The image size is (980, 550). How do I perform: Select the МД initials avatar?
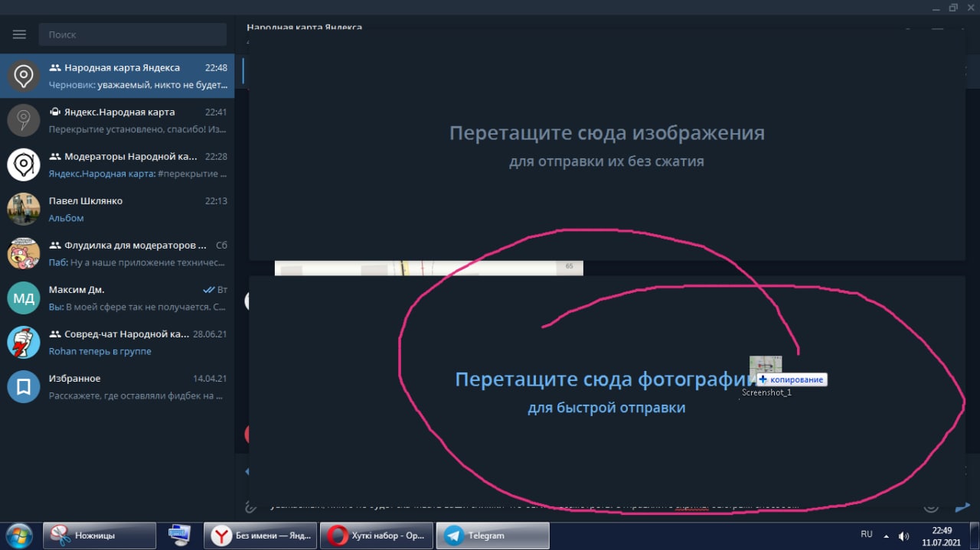(24, 298)
